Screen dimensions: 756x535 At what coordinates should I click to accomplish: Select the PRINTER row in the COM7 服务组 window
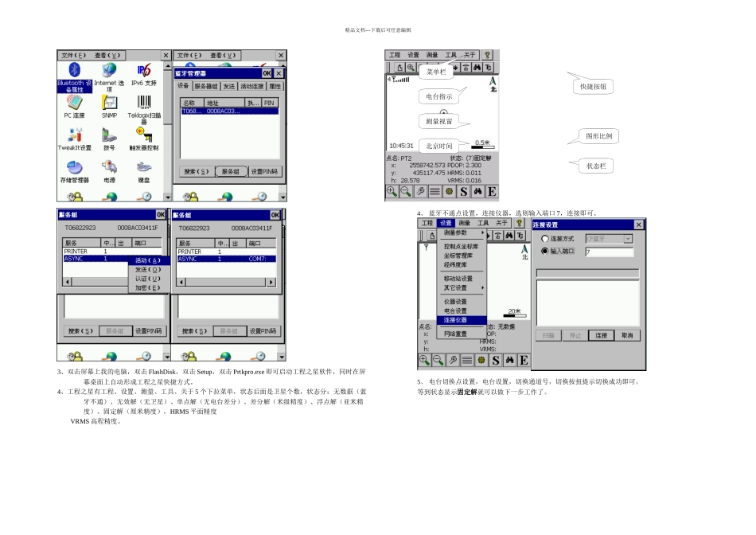pyautogui.click(x=227, y=252)
